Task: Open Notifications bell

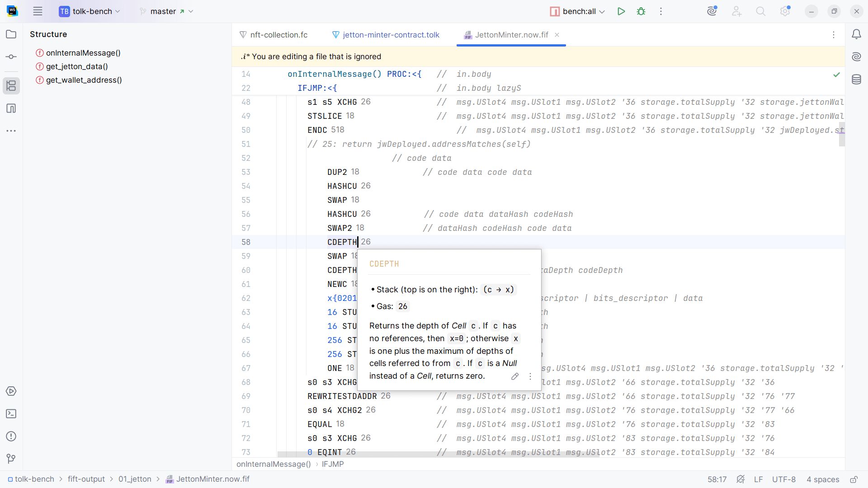Action: pos(856,34)
